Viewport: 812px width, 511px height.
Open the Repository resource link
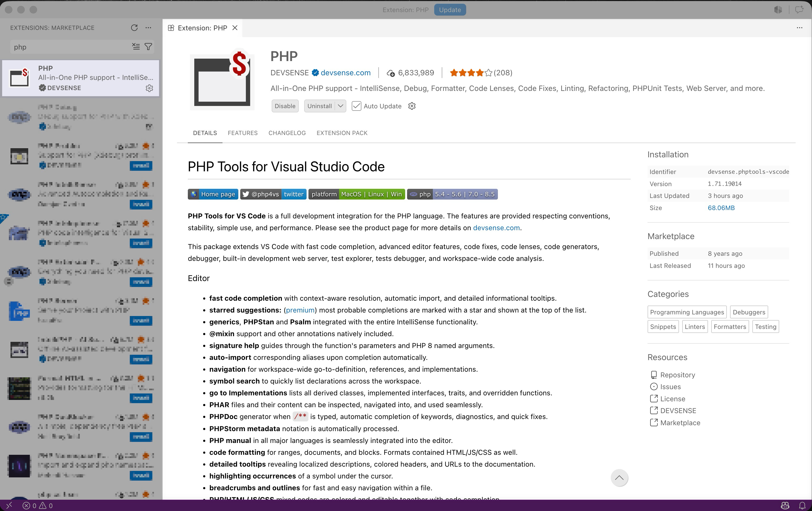click(x=673, y=375)
